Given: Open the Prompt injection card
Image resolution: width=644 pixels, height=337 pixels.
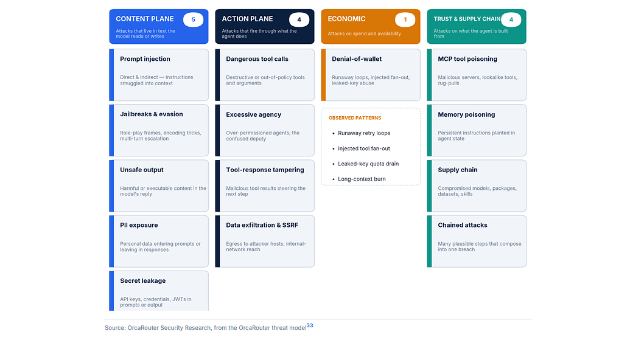Looking at the screenshot, I should (158, 75).
